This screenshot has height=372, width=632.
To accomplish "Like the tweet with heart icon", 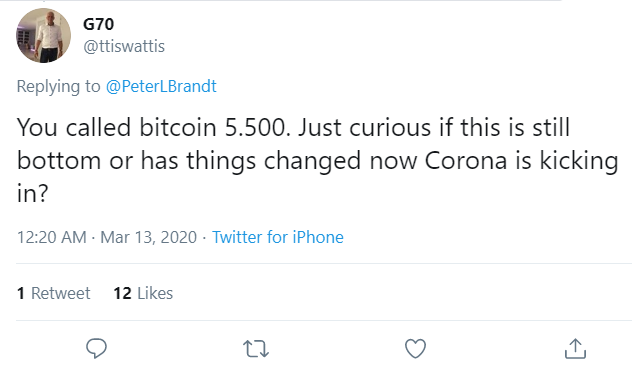I will pos(416,349).
